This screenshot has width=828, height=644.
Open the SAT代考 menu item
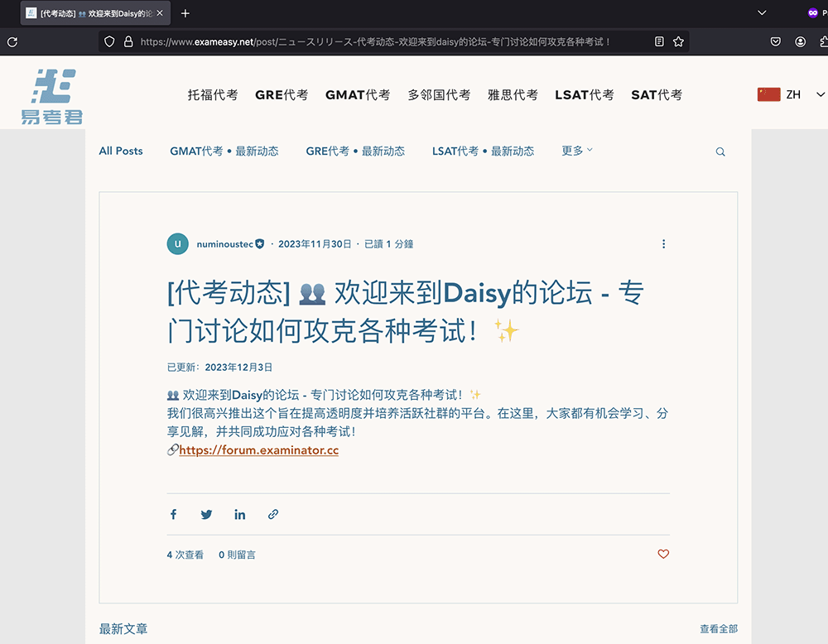[657, 94]
